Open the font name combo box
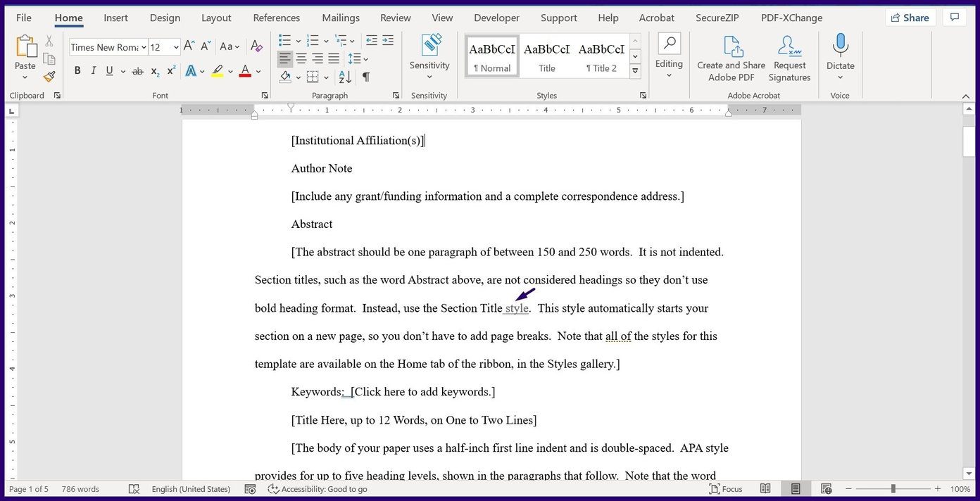The width and height of the screenshot is (980, 501). click(108, 47)
